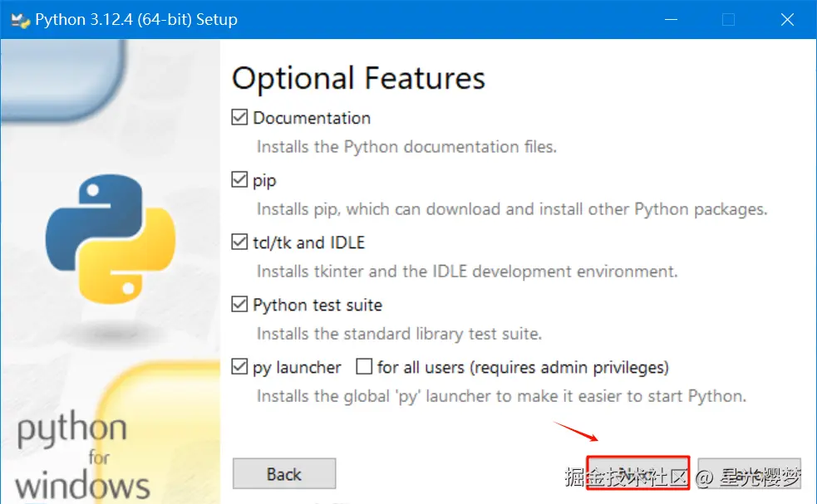Uncheck the Python test suite option
This screenshot has height=504, width=817.
click(x=239, y=305)
